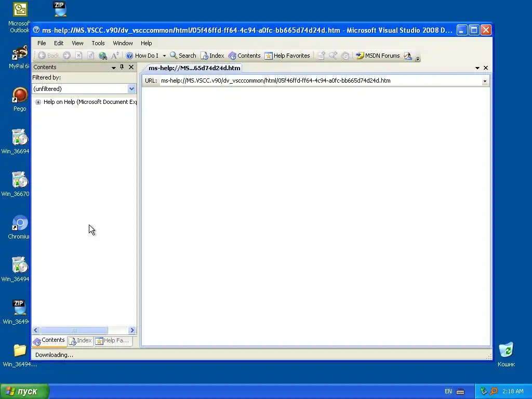Open the Filtered by combo box

(84, 89)
